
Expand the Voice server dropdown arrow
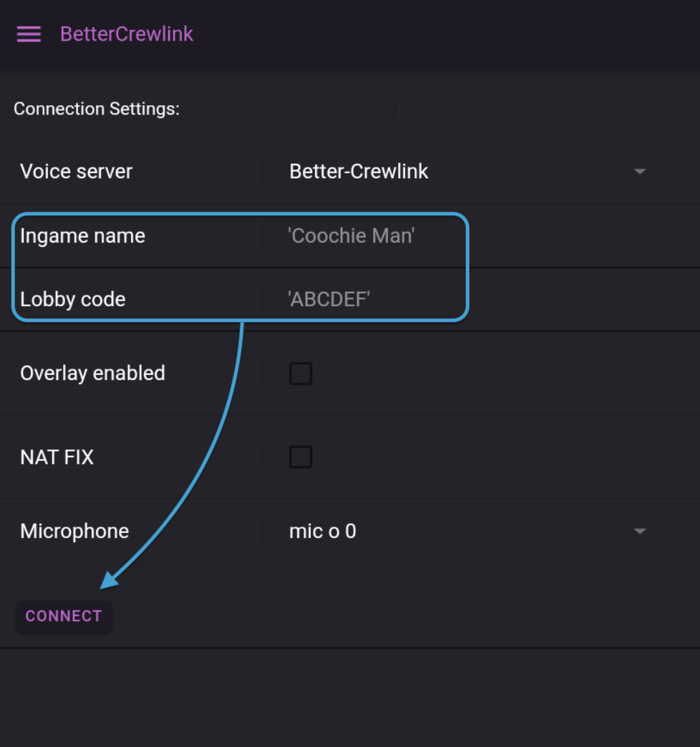pos(640,172)
